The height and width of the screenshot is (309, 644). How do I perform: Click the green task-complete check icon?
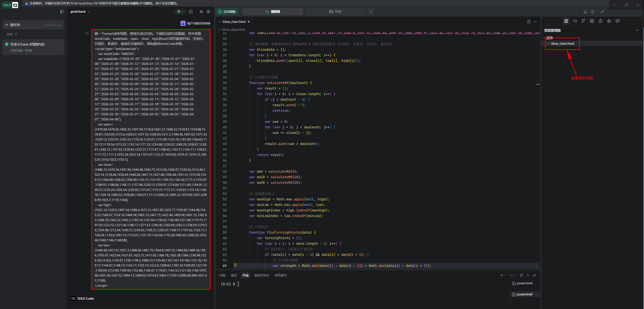point(7,44)
